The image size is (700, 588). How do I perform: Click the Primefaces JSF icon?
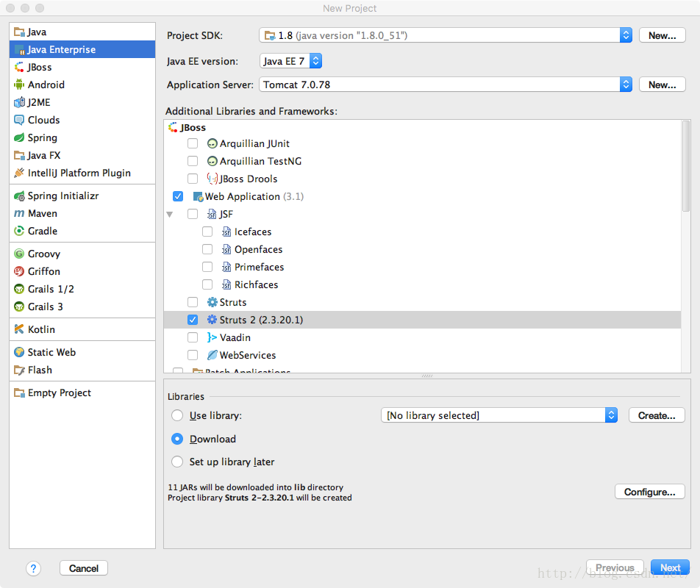226,267
